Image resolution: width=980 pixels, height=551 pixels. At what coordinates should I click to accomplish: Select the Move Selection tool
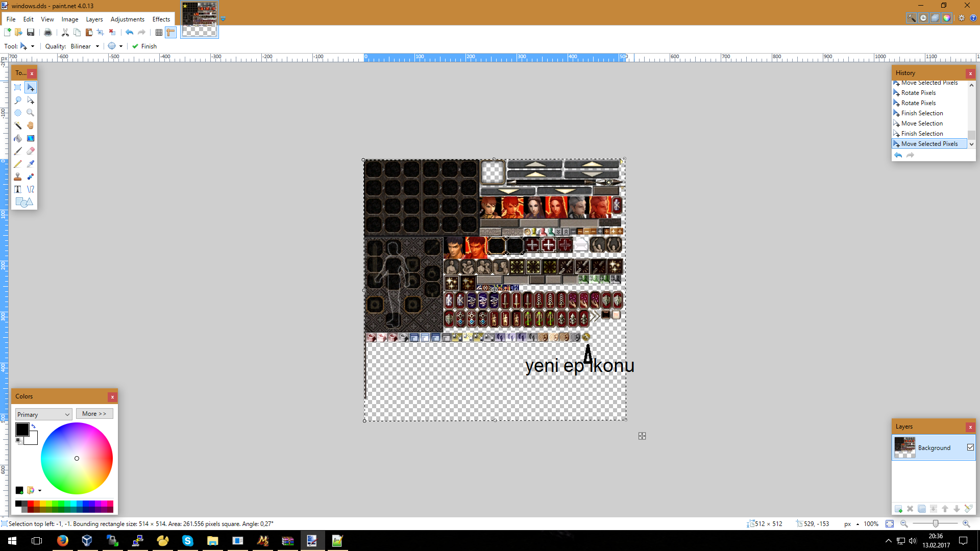[31, 101]
